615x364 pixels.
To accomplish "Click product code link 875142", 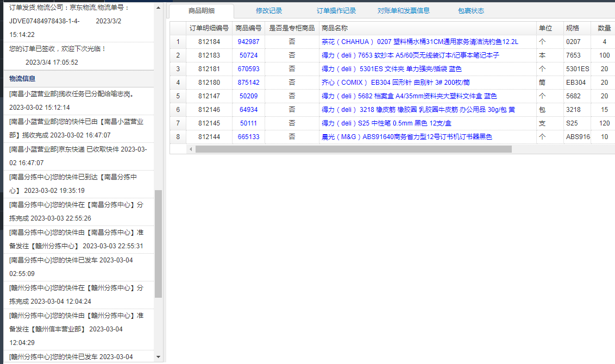I will point(248,83).
